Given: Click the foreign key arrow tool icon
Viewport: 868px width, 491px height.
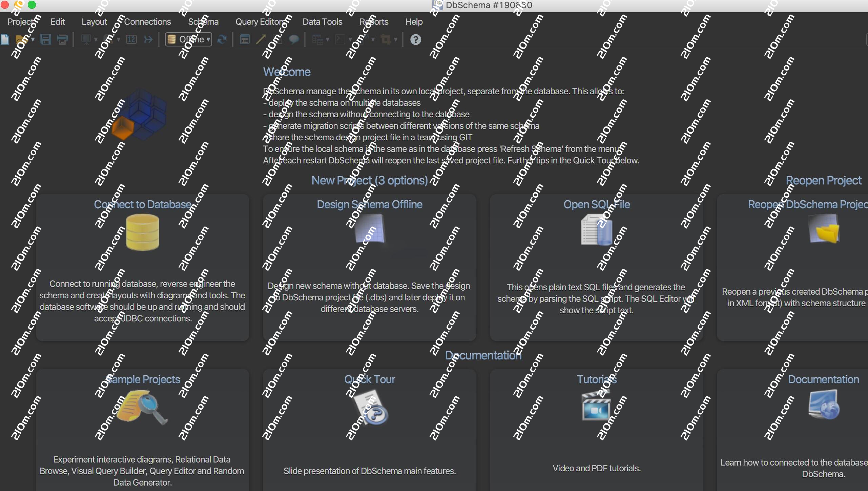Looking at the screenshot, I should (x=261, y=40).
